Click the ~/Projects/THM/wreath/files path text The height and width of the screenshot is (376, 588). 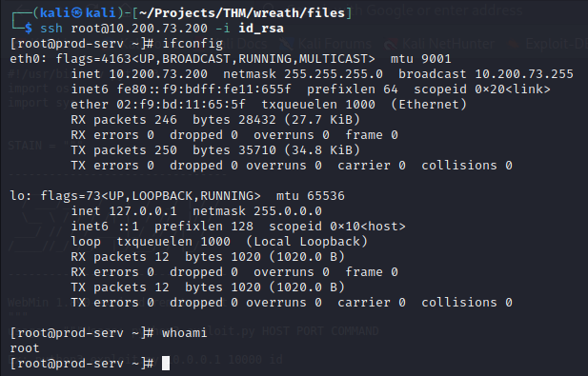(242, 12)
